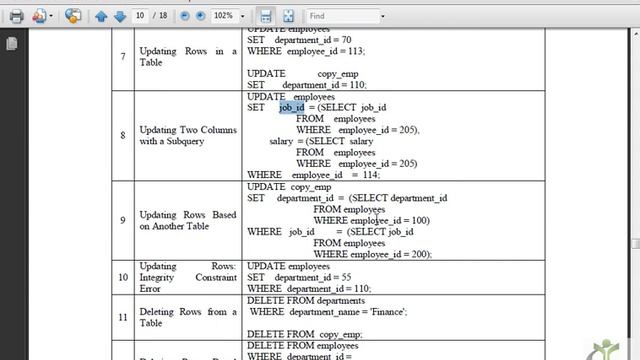The width and height of the screenshot is (640, 360).
Task: Toggle fit one full page view
Action: (288, 16)
